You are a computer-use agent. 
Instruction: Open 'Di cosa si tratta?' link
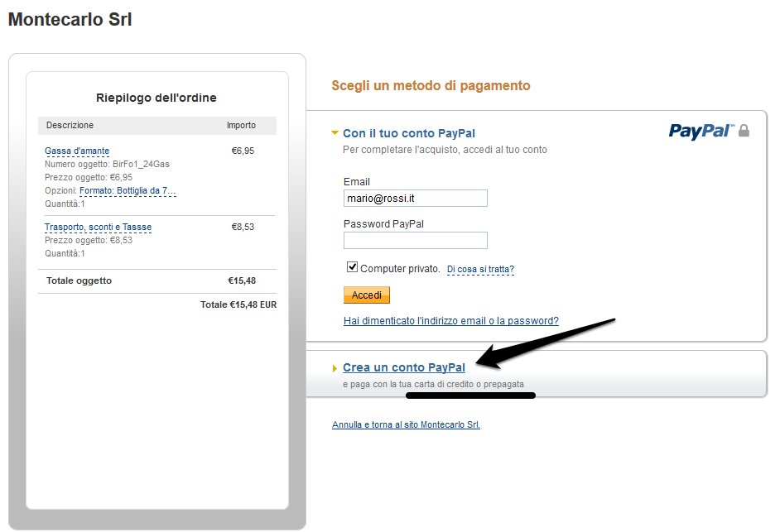click(480, 270)
